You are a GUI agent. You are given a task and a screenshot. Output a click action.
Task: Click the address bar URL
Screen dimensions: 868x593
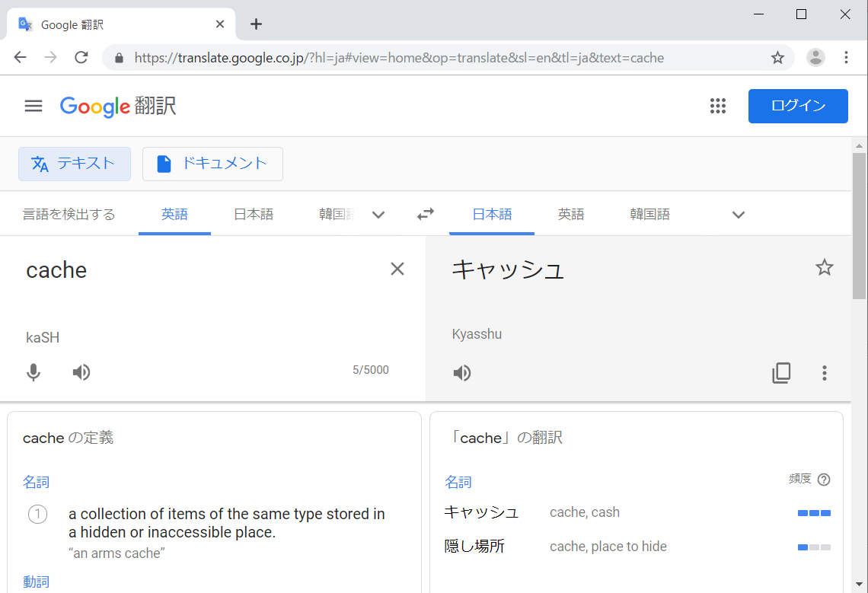coord(398,58)
